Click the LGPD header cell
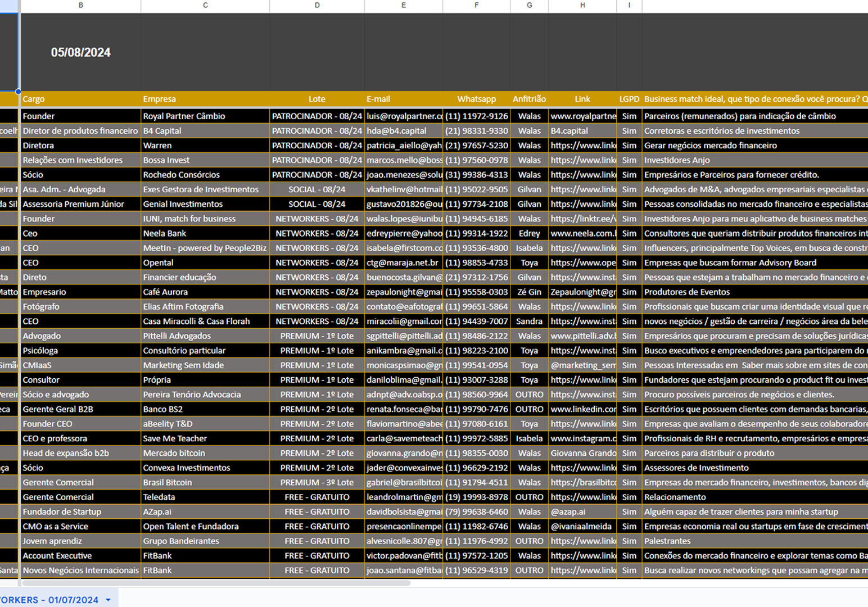This screenshot has height=607, width=868. 629,99
